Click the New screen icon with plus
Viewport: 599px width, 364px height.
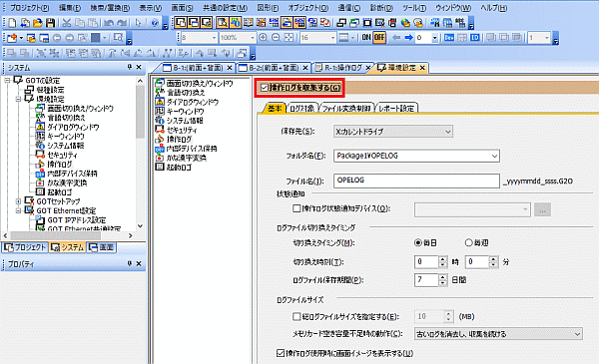point(12,38)
